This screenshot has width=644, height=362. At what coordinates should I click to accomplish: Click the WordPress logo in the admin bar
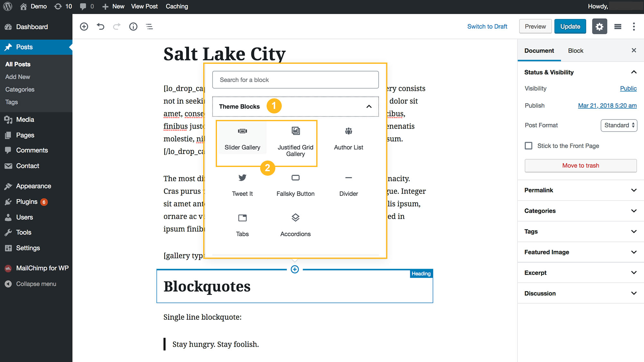(x=8, y=6)
